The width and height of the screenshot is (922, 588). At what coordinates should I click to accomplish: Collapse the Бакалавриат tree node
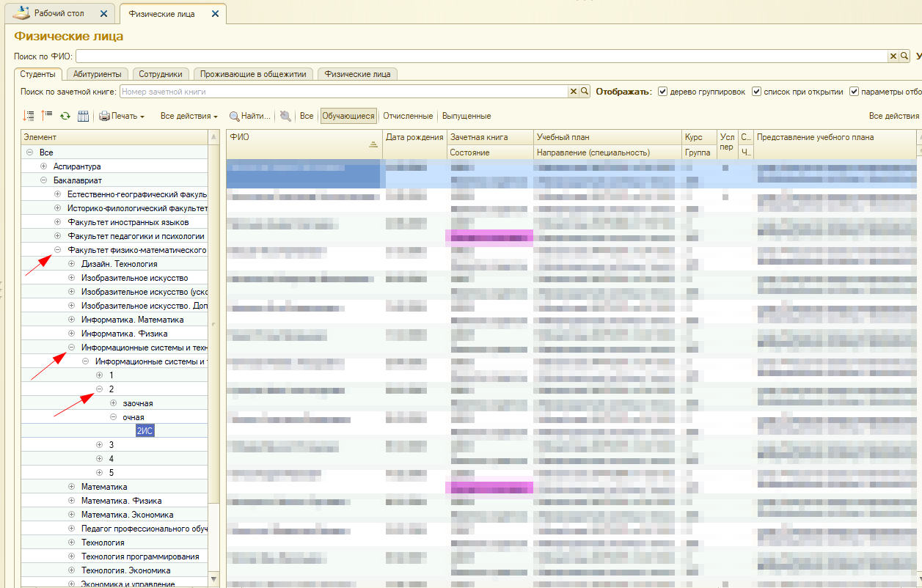click(x=44, y=180)
